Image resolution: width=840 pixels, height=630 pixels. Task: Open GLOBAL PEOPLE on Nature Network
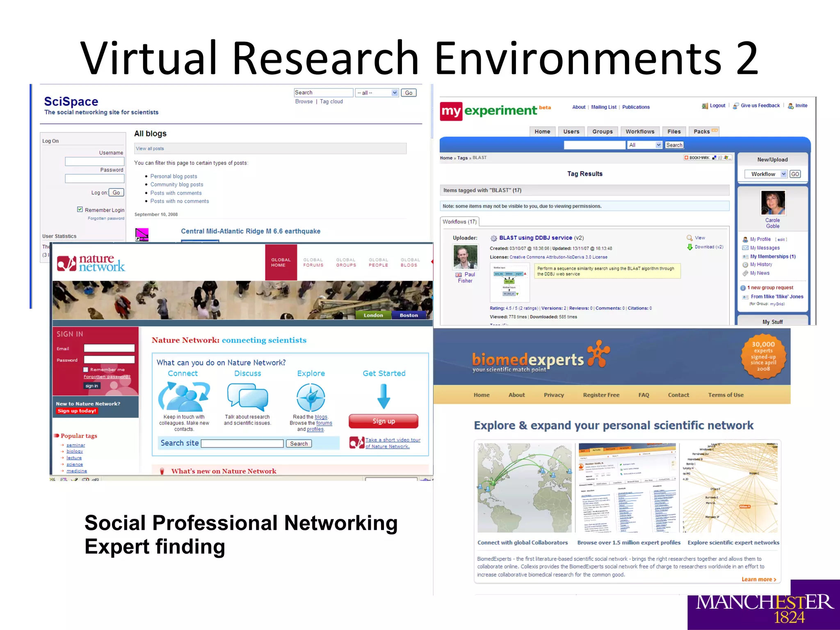tap(378, 262)
